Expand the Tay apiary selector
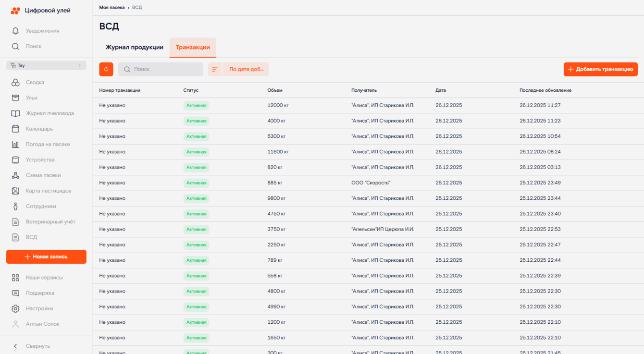This screenshot has height=354, width=644. (46, 65)
